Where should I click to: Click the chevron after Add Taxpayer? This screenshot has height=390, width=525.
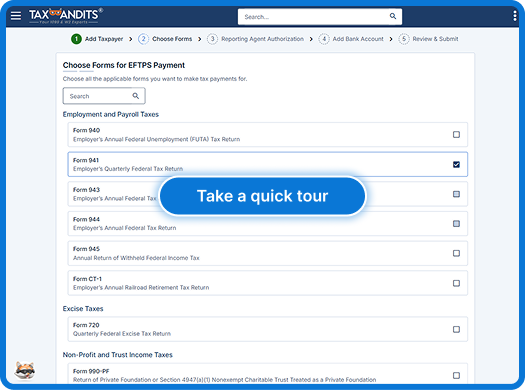click(131, 39)
